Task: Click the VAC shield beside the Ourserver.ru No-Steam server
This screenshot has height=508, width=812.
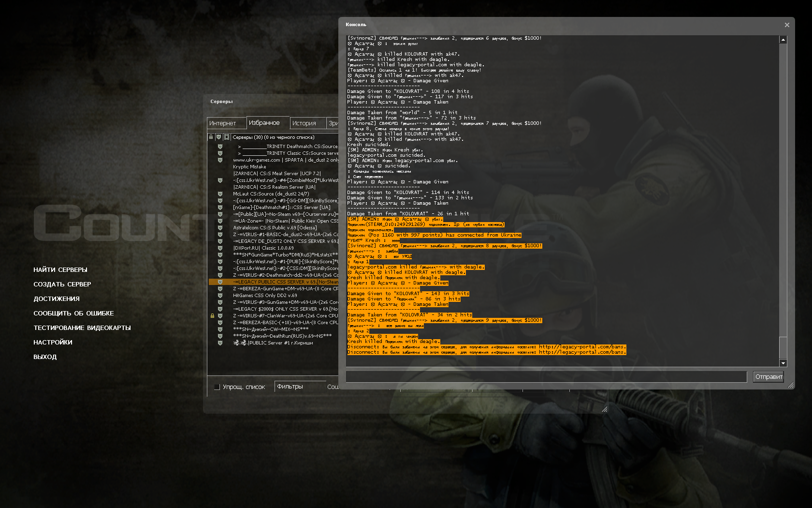Action: pyautogui.click(x=220, y=214)
